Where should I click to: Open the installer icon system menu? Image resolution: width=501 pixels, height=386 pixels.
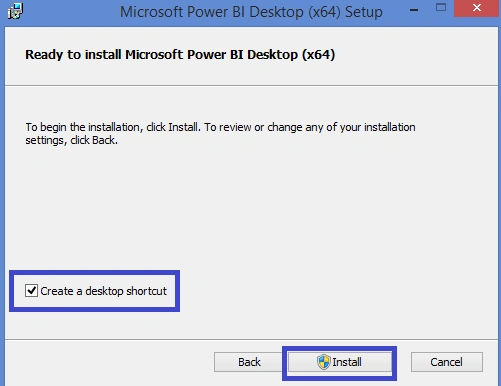coord(15,11)
